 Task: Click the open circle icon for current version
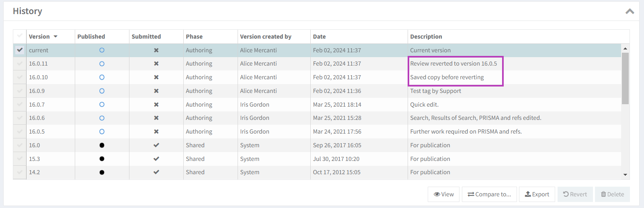pos(102,50)
